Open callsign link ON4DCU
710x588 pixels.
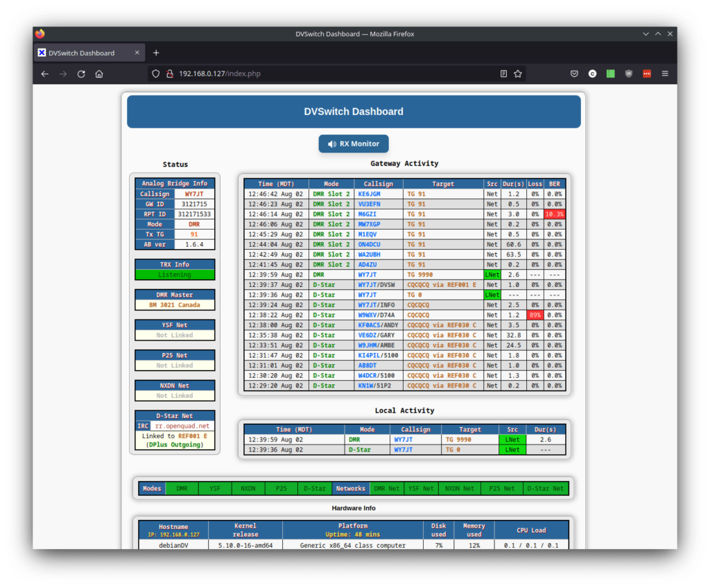[369, 244]
